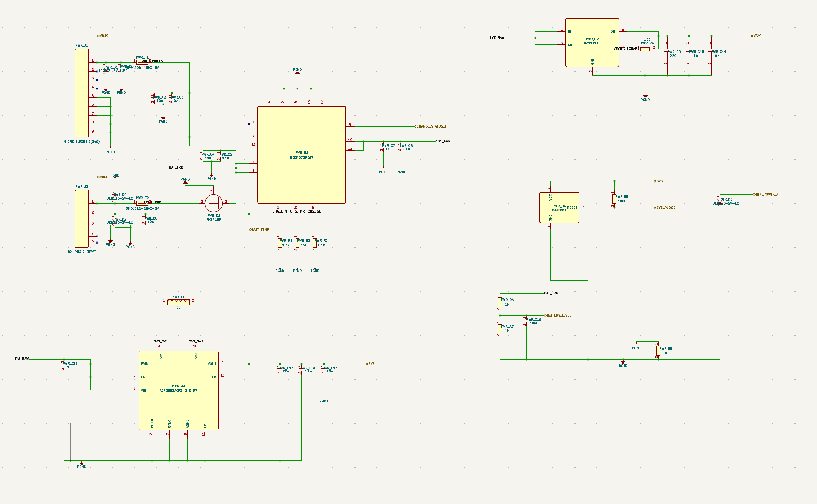This screenshot has height=504, width=817.
Task: Click the SYS_PGOOD label
Action: pos(665,208)
